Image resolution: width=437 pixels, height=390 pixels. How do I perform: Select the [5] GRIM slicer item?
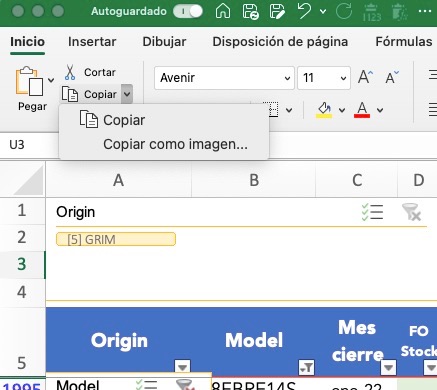116,239
